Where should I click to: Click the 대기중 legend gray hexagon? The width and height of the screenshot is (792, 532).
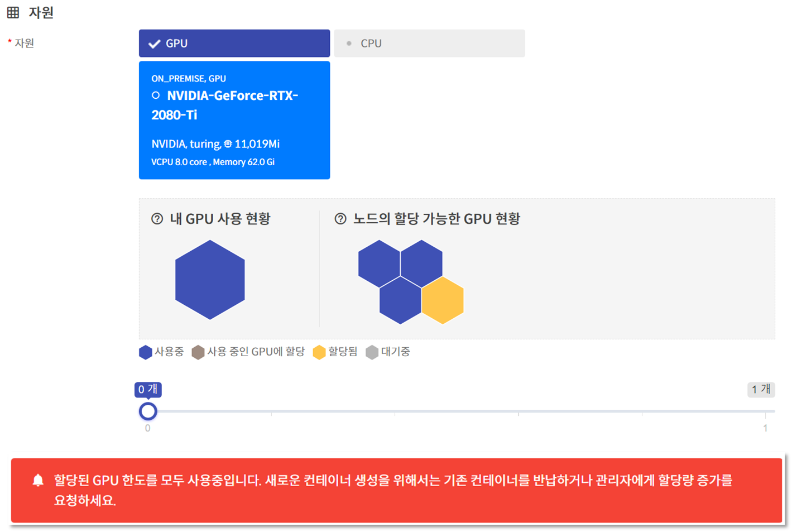click(x=372, y=352)
